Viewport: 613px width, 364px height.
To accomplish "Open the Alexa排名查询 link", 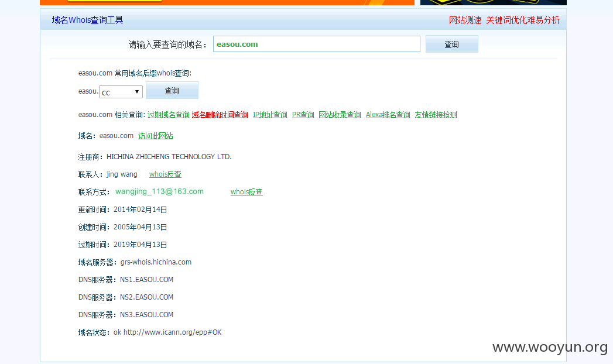I will point(388,115).
